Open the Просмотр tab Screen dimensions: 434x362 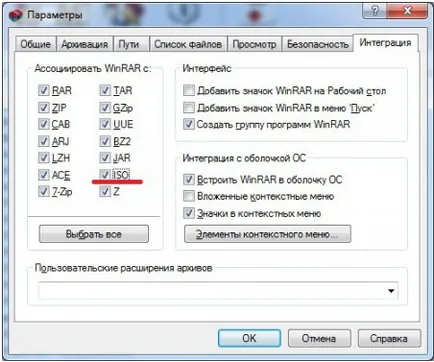pyautogui.click(x=254, y=44)
